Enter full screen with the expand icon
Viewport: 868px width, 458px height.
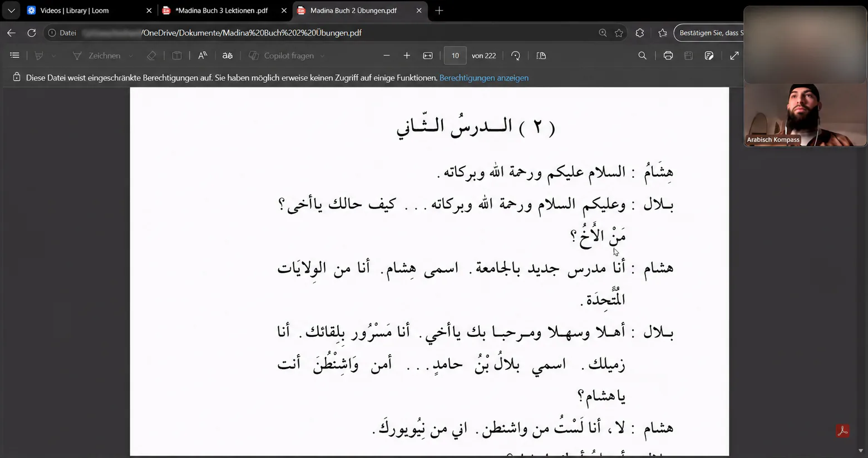pyautogui.click(x=734, y=56)
